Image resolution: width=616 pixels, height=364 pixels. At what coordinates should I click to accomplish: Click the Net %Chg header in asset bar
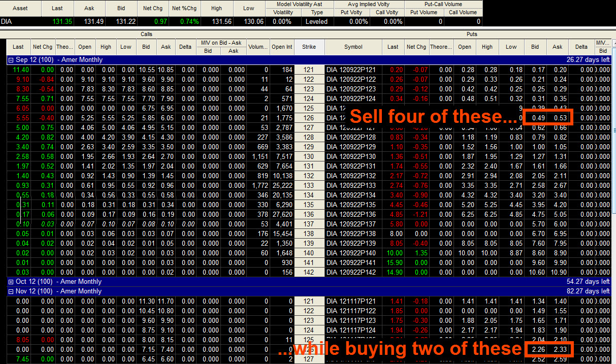coord(184,8)
